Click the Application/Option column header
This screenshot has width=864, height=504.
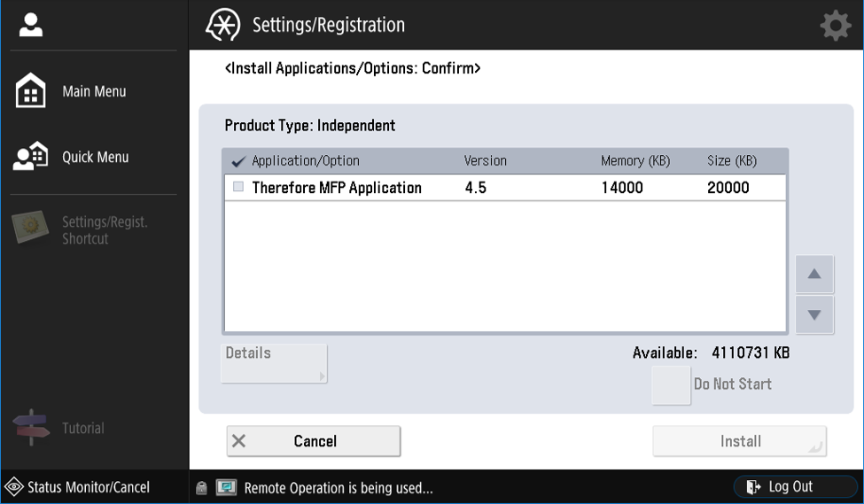tap(305, 161)
